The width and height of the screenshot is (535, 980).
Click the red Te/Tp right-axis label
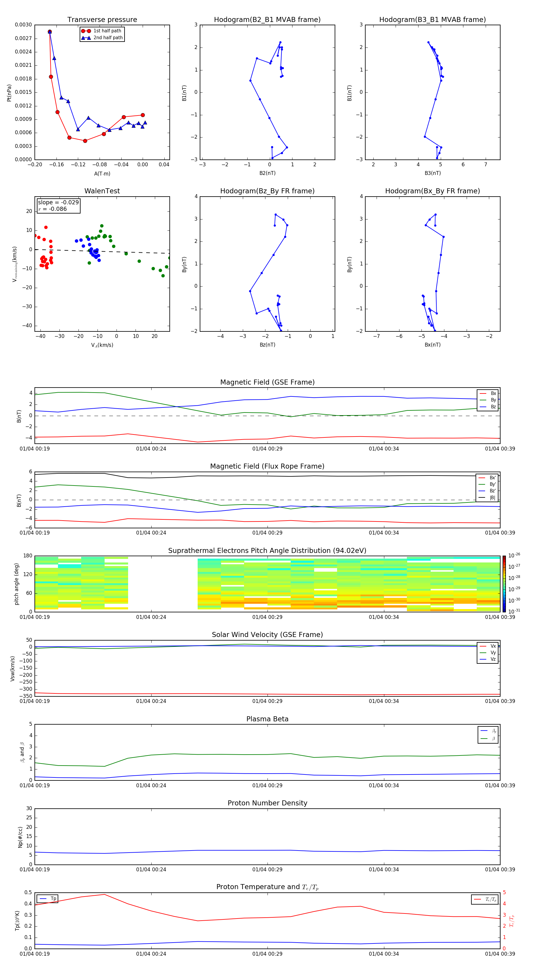(x=512, y=921)
